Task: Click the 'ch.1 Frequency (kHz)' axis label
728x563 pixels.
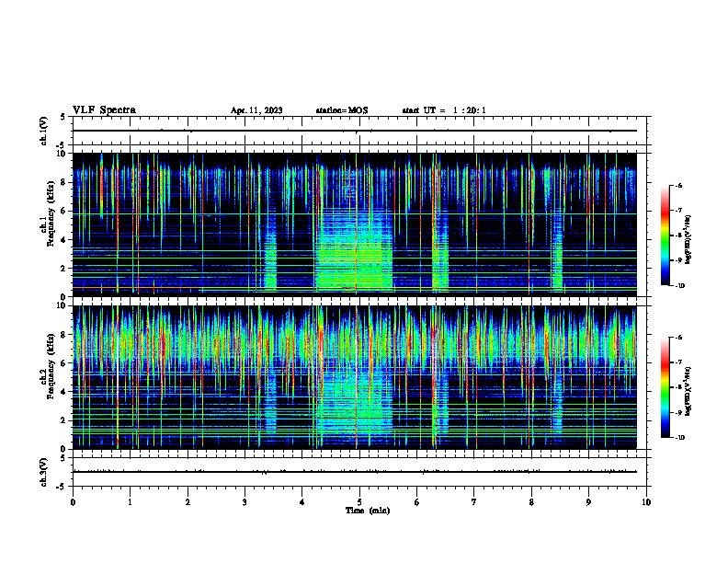Action: (x=47, y=213)
